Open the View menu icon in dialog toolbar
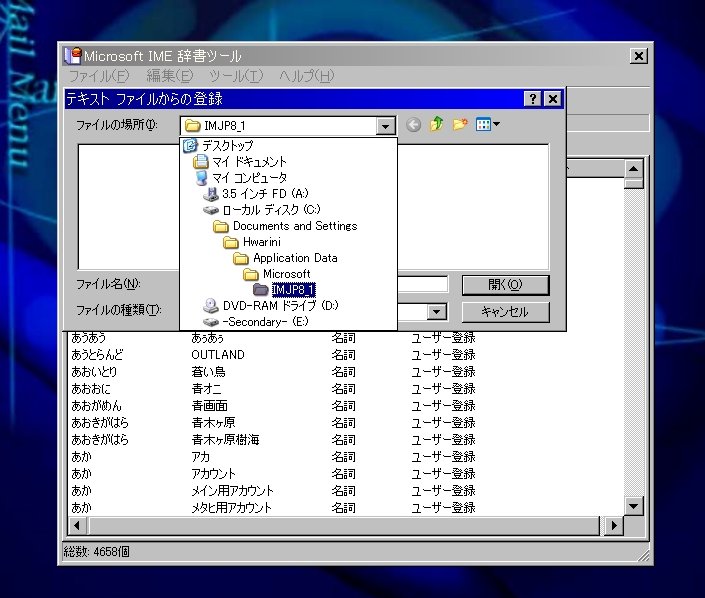 tap(487, 124)
